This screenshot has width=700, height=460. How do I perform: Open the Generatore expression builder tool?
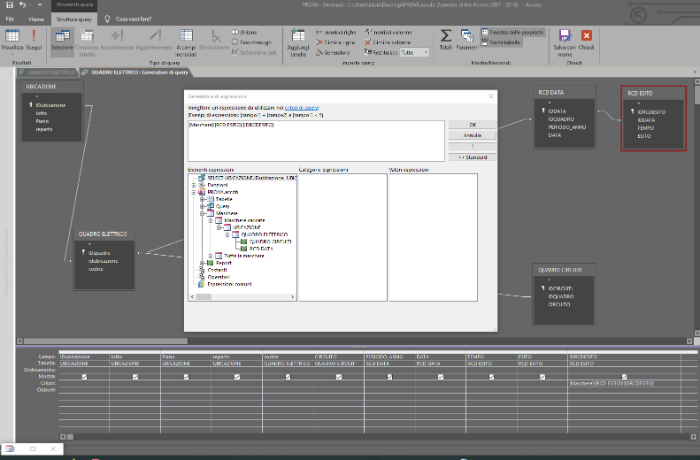click(x=333, y=52)
